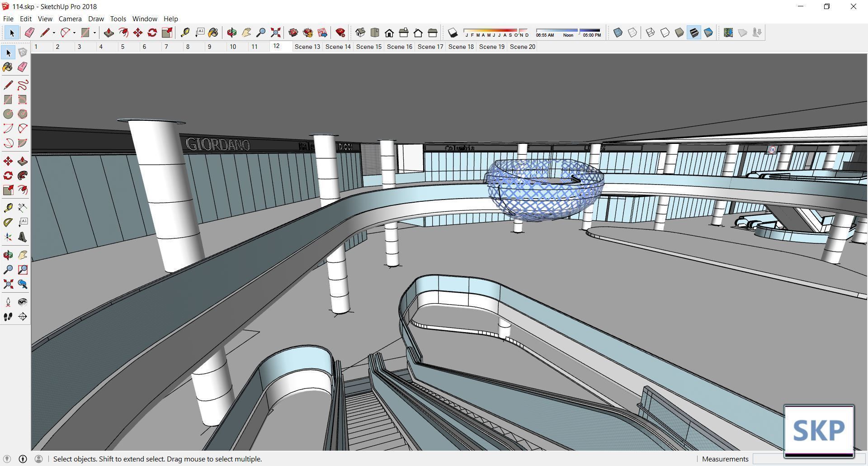Image resolution: width=868 pixels, height=466 pixels.
Task: Open the Extension Manager ruby icon
Action: tap(340, 33)
